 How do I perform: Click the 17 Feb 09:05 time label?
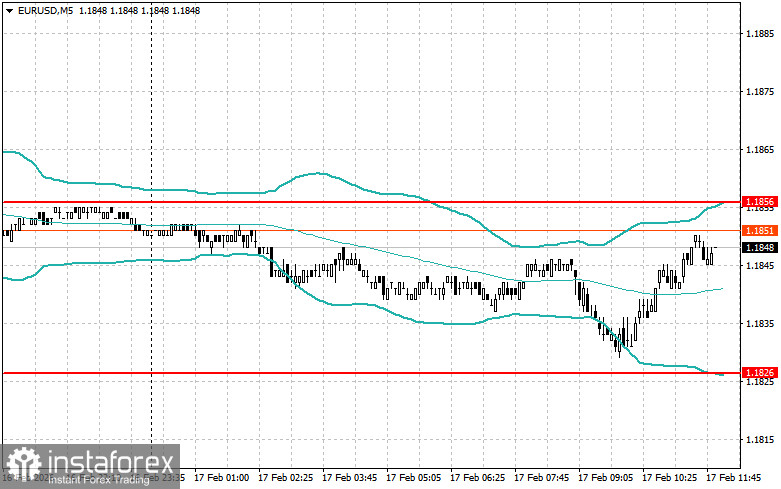click(x=605, y=478)
